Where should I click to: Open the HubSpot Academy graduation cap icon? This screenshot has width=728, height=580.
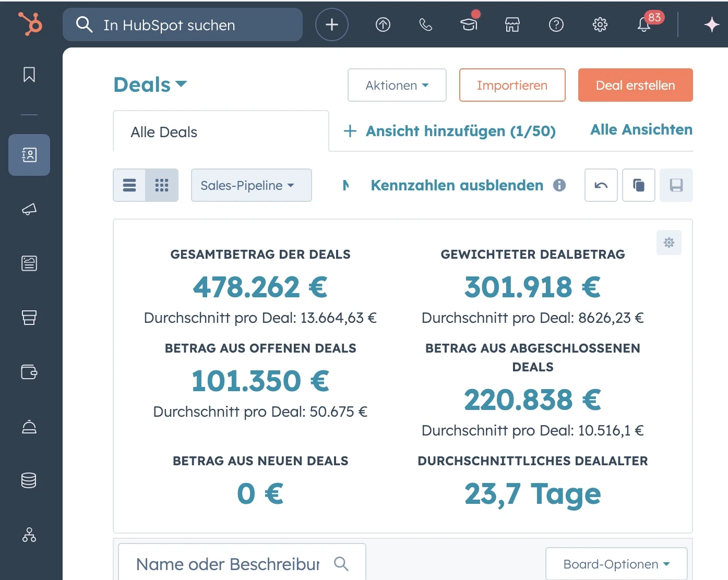[x=469, y=25]
